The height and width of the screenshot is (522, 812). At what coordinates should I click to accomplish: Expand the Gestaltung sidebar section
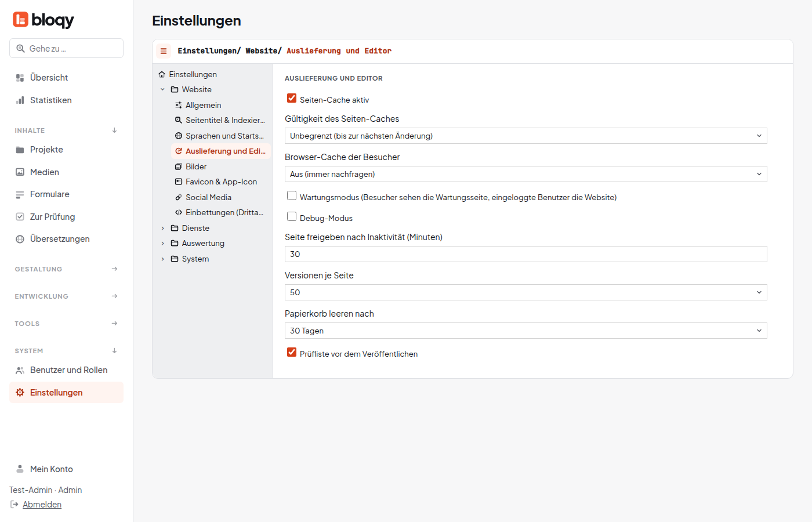[66, 269]
